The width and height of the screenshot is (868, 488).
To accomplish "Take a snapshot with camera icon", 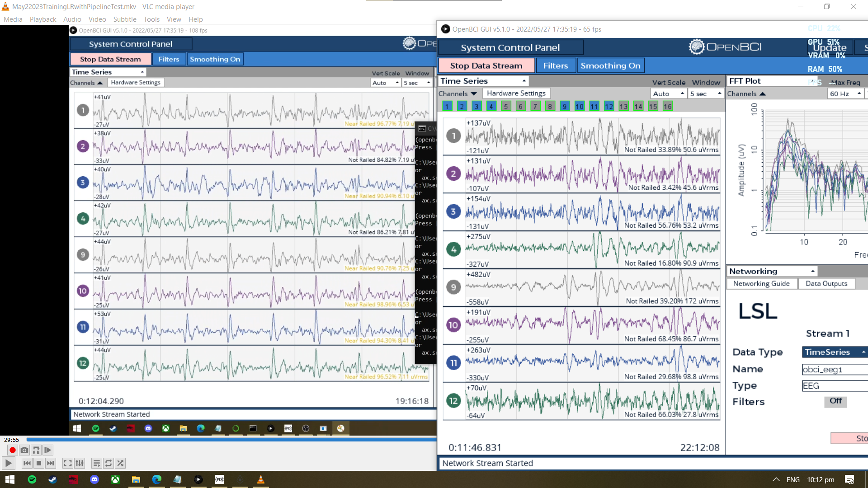I will point(24,450).
